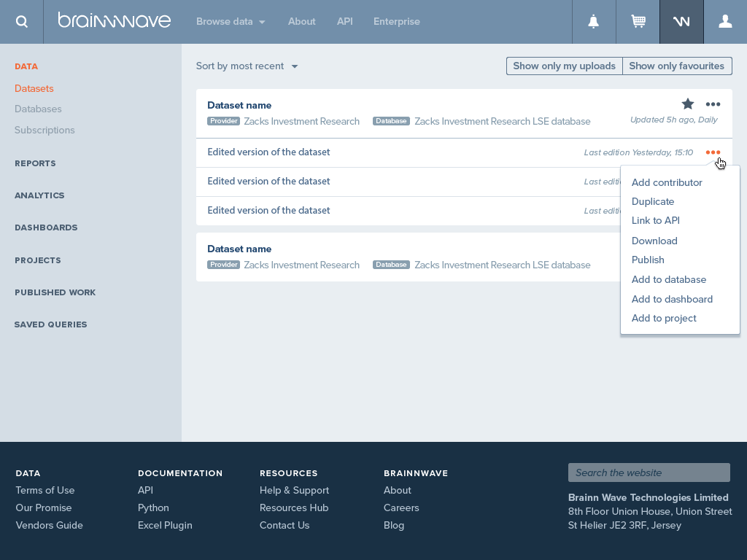
Task: Focus the Search the website field
Action: click(649, 472)
